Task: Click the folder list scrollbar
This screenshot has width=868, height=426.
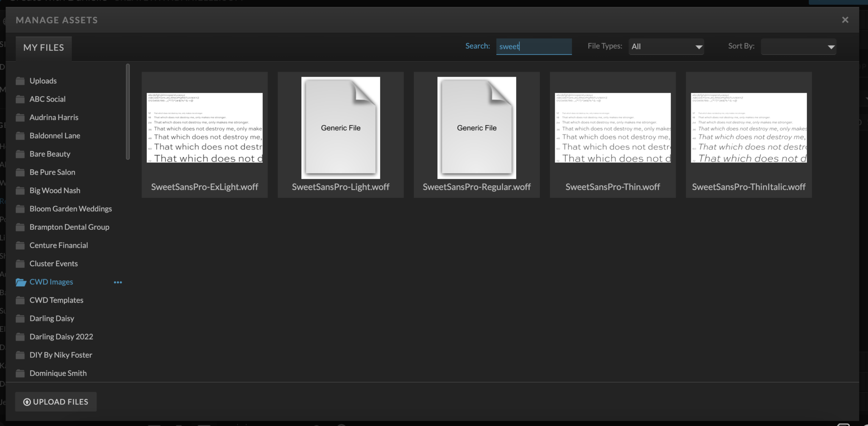Action: click(127, 110)
